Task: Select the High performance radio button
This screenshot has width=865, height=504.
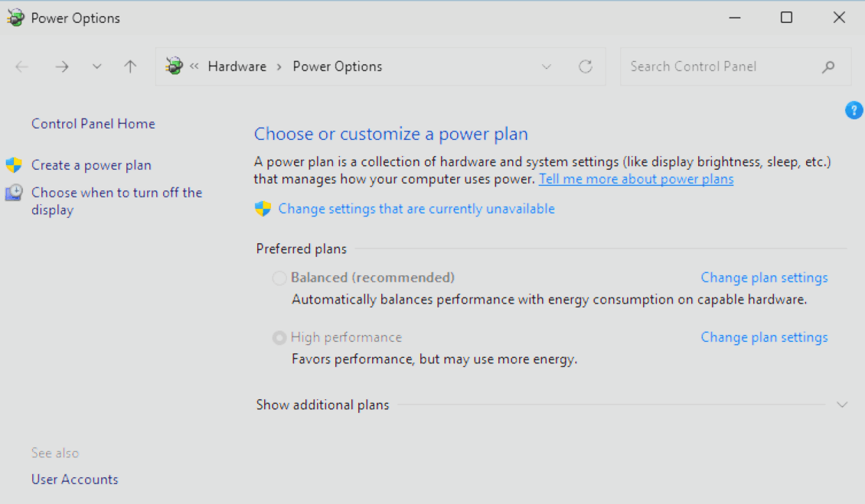Action: pyautogui.click(x=279, y=338)
